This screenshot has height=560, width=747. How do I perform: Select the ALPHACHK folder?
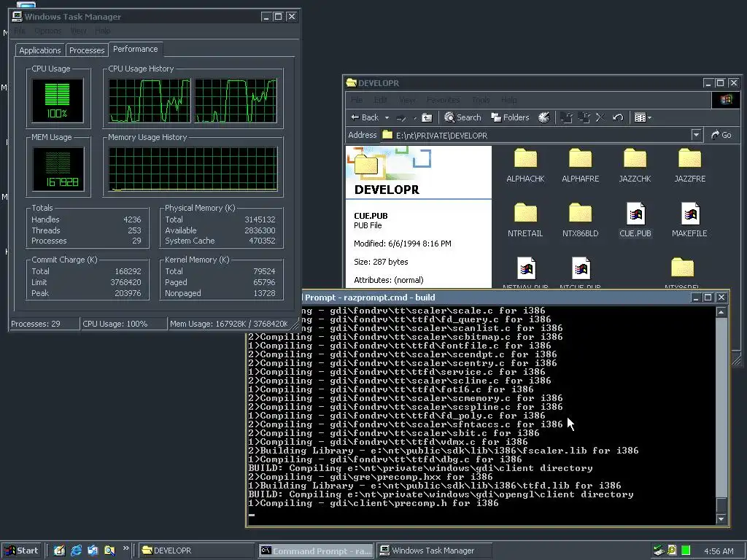[x=525, y=166]
